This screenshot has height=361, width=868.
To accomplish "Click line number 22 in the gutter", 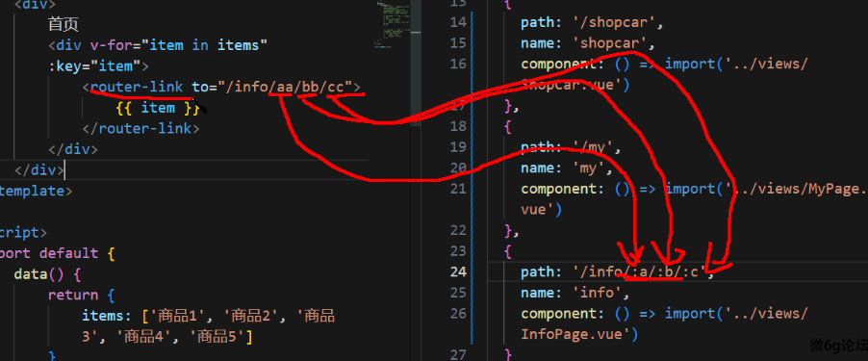I will [459, 230].
